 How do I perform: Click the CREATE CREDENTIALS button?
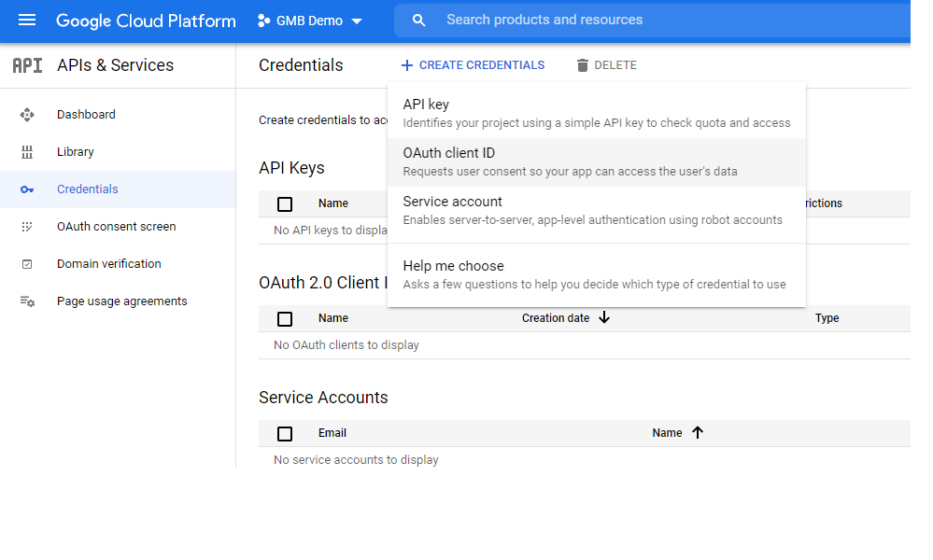[x=474, y=65]
